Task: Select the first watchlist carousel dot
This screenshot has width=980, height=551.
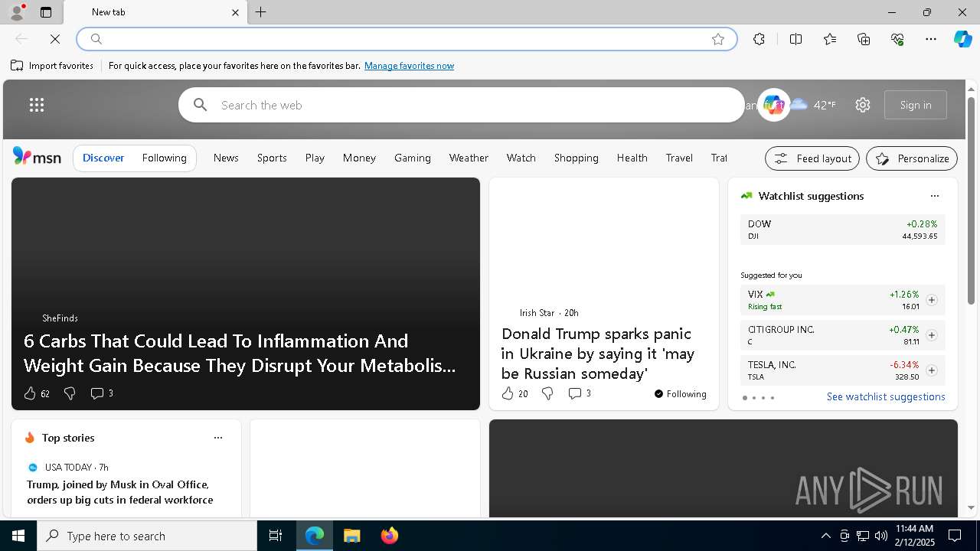Action: point(745,398)
